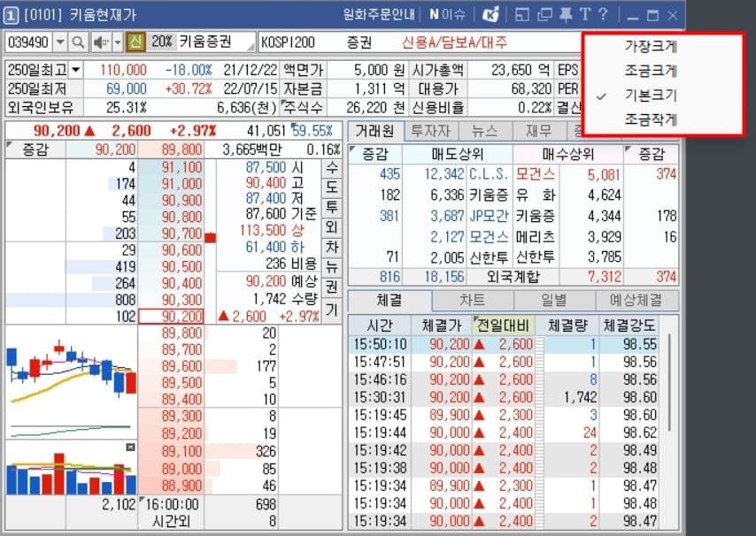The width and height of the screenshot is (756, 536).
Task: Expand the stock code 039490 dropdown
Action: pos(60,42)
